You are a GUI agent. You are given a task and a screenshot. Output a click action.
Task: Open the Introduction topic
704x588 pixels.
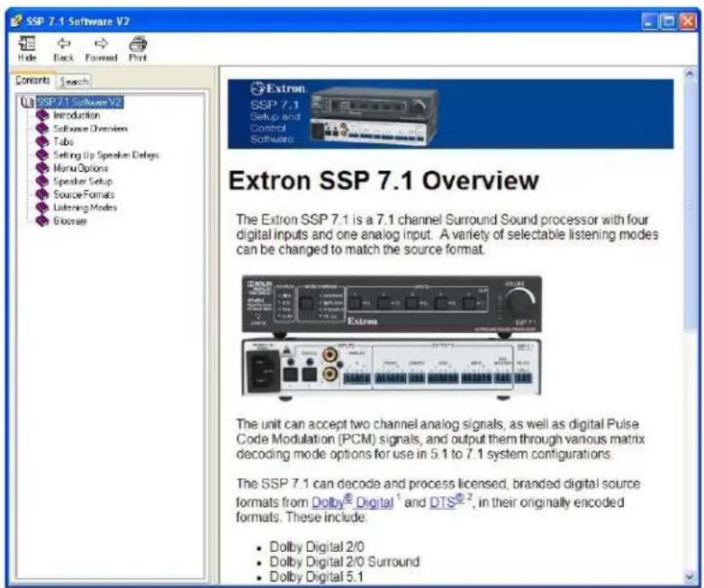(x=77, y=115)
